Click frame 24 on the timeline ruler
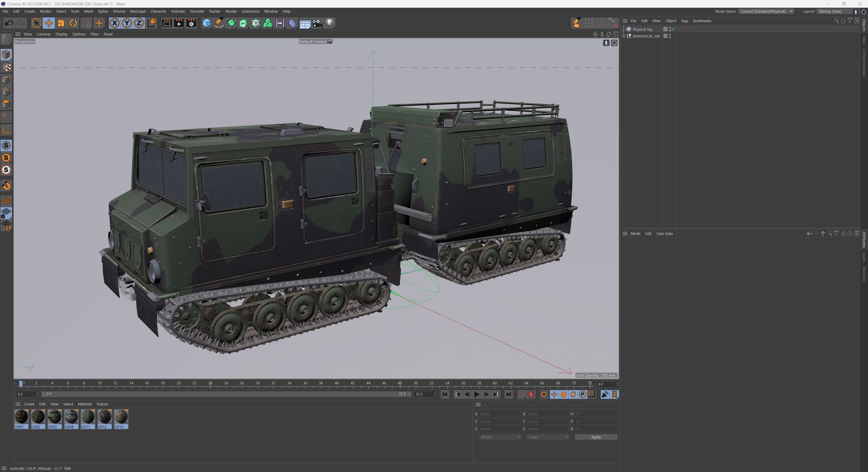The width and height of the screenshot is (868, 472). pos(210,383)
